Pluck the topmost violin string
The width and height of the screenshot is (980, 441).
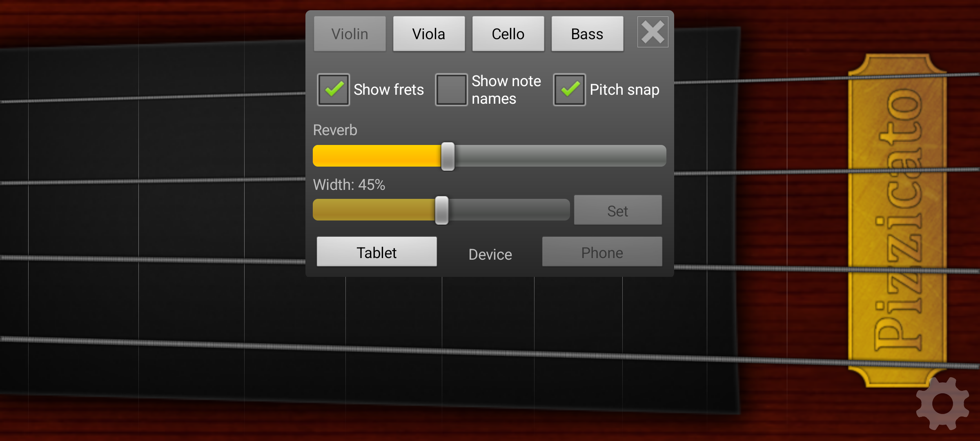163,97
